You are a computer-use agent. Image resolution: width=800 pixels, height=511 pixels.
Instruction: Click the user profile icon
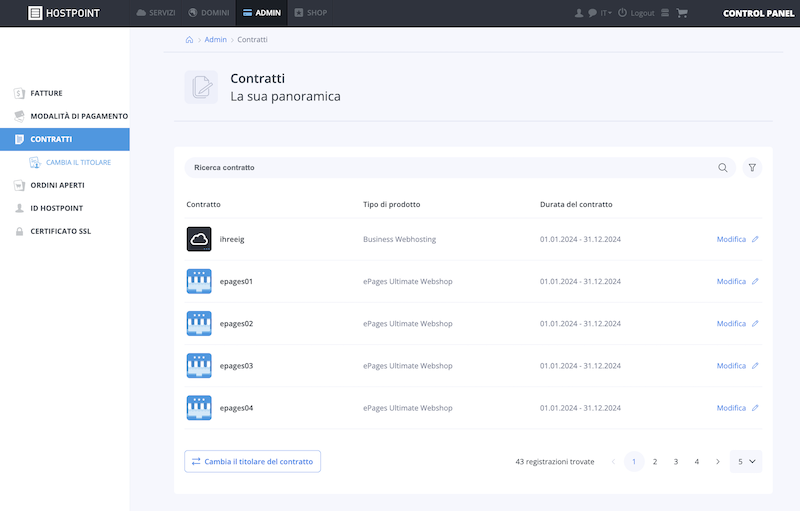(579, 13)
